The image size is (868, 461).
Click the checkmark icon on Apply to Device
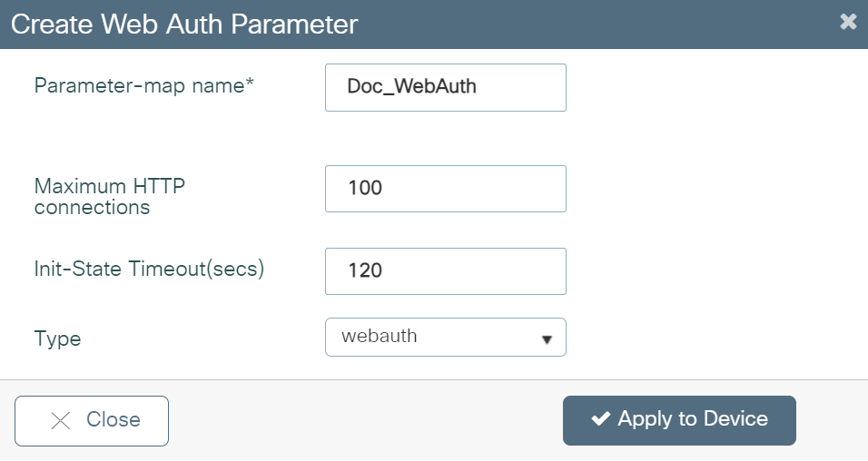600,419
